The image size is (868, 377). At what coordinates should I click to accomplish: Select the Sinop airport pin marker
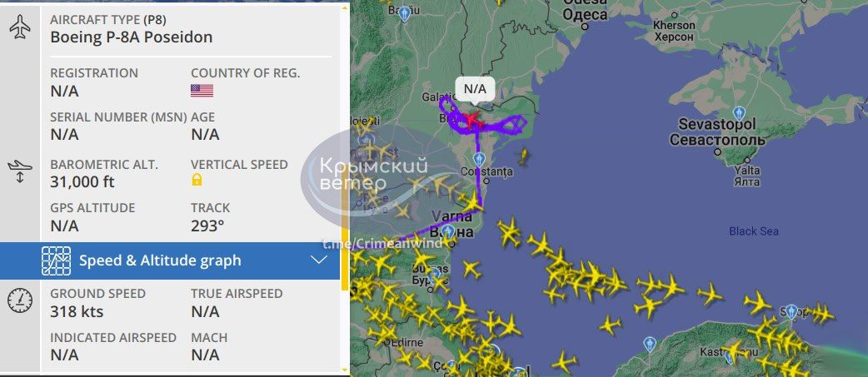[791, 312]
